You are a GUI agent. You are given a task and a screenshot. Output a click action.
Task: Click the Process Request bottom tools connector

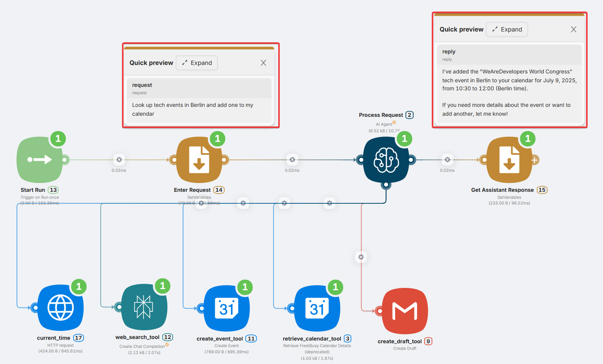point(386,185)
